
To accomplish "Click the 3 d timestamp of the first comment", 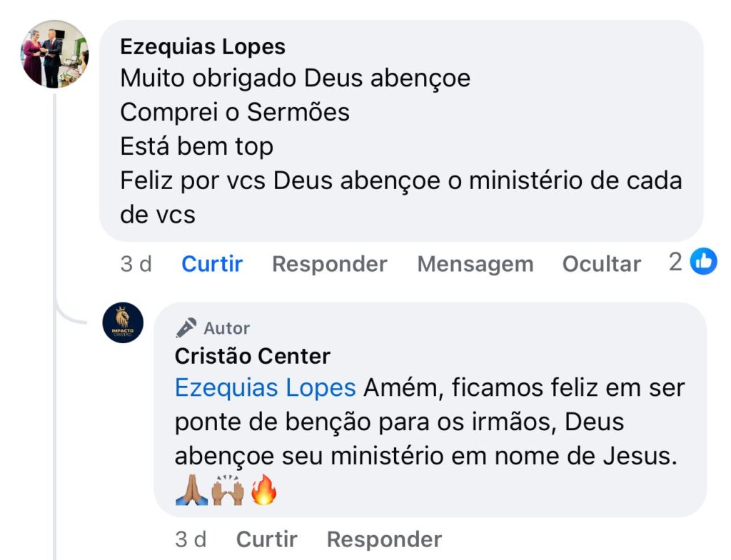I will click(x=136, y=264).
